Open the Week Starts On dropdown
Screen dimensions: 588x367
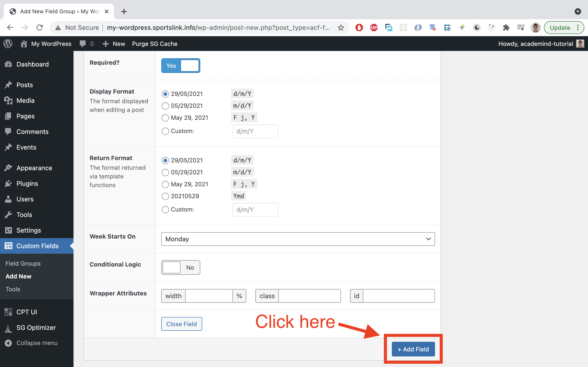[x=298, y=239]
